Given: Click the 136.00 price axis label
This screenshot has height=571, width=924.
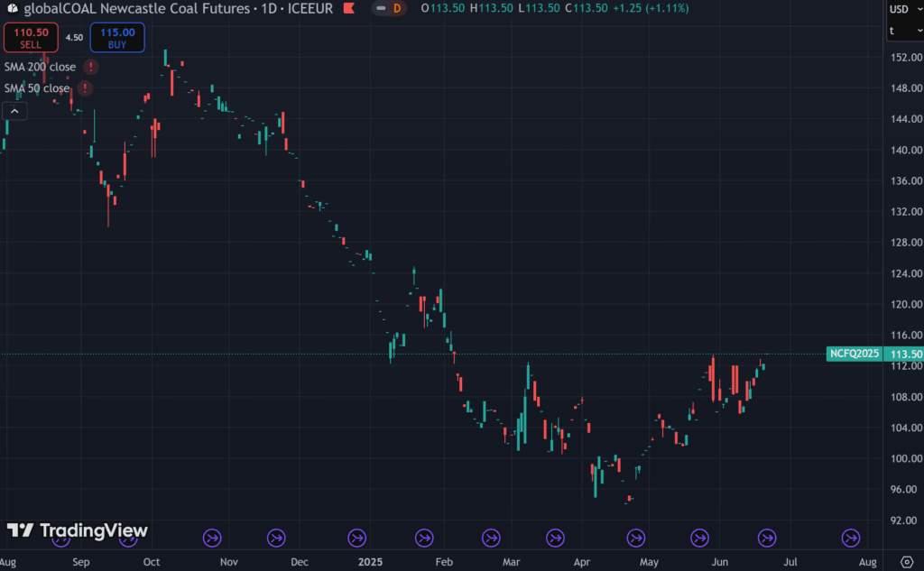Looking at the screenshot, I should point(906,180).
